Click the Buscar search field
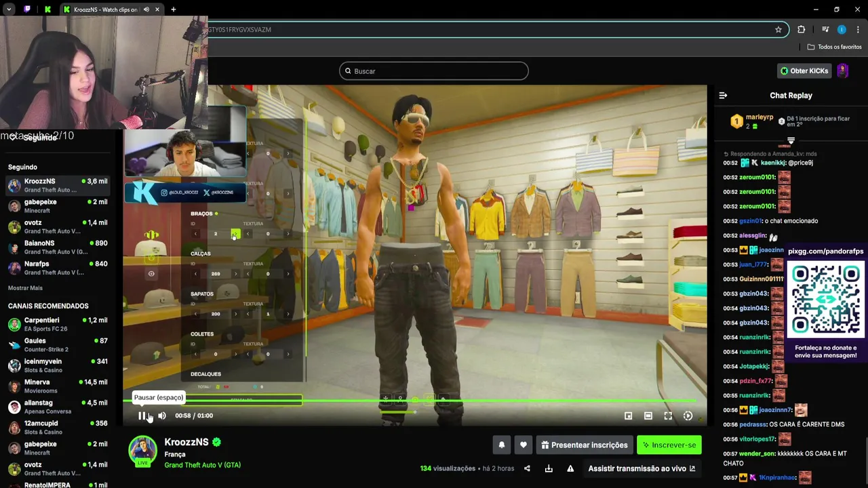The width and height of the screenshot is (868, 488). (434, 71)
